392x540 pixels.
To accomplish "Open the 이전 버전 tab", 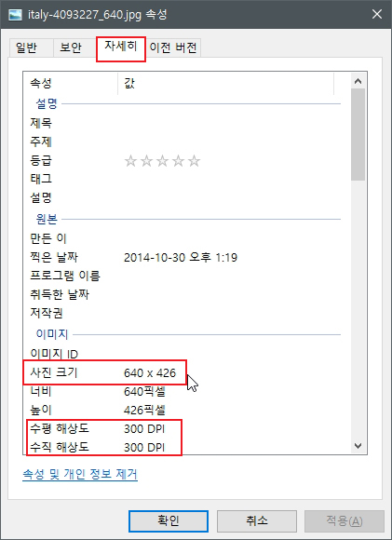I will tap(173, 47).
